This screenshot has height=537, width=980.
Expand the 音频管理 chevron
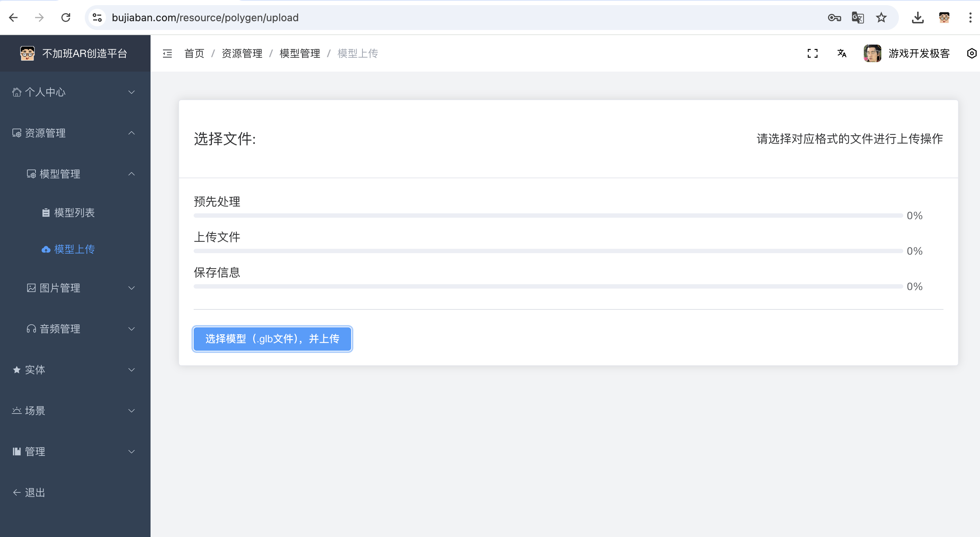coord(132,329)
